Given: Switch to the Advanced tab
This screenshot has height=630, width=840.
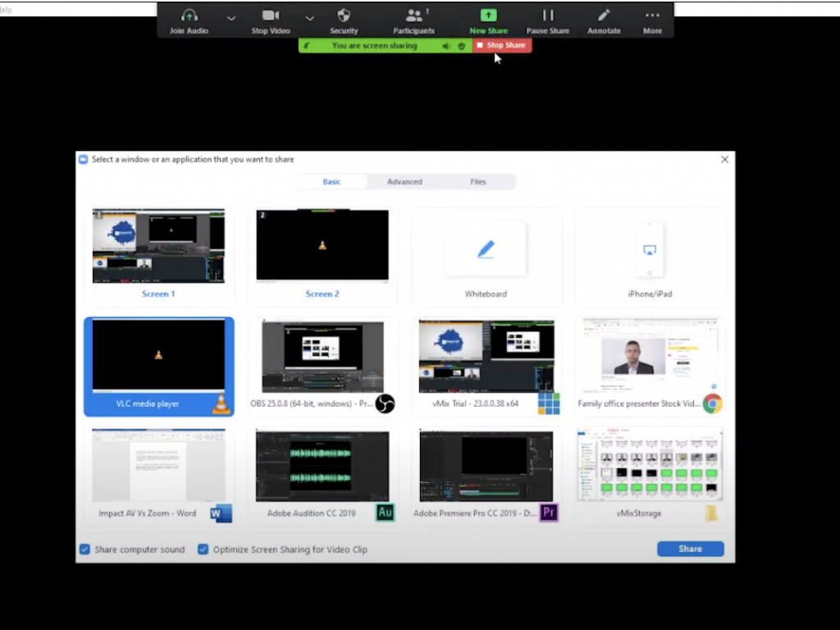Looking at the screenshot, I should coord(404,181).
